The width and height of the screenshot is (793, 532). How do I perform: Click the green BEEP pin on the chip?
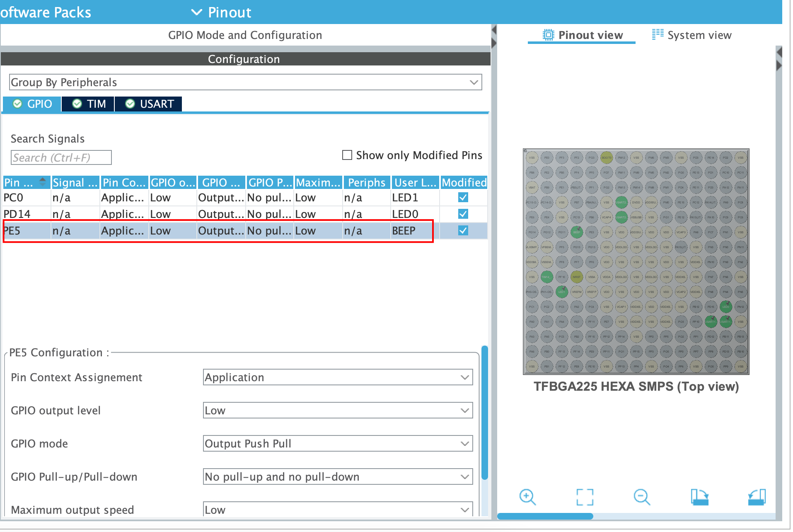pyautogui.click(x=576, y=232)
